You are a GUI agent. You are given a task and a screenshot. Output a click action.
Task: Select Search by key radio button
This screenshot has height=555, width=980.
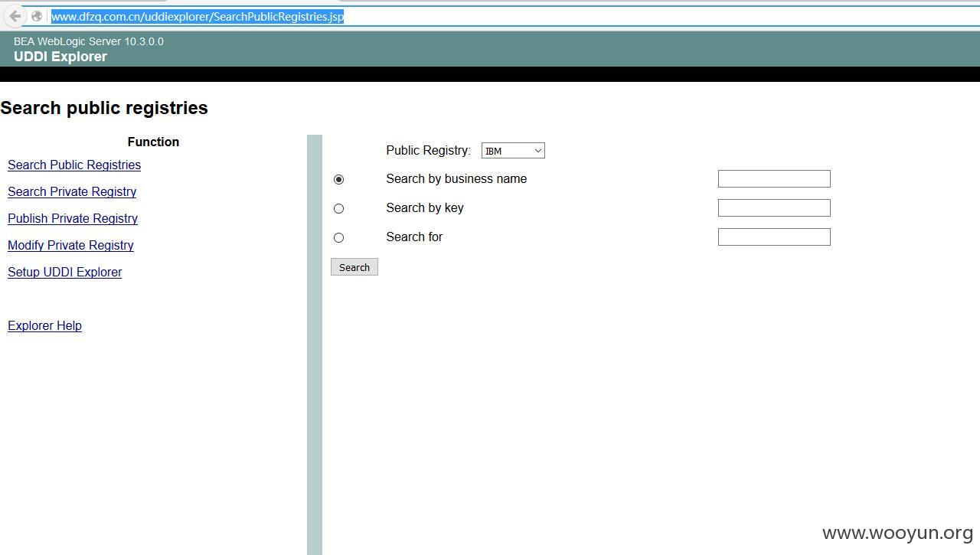[338, 208]
